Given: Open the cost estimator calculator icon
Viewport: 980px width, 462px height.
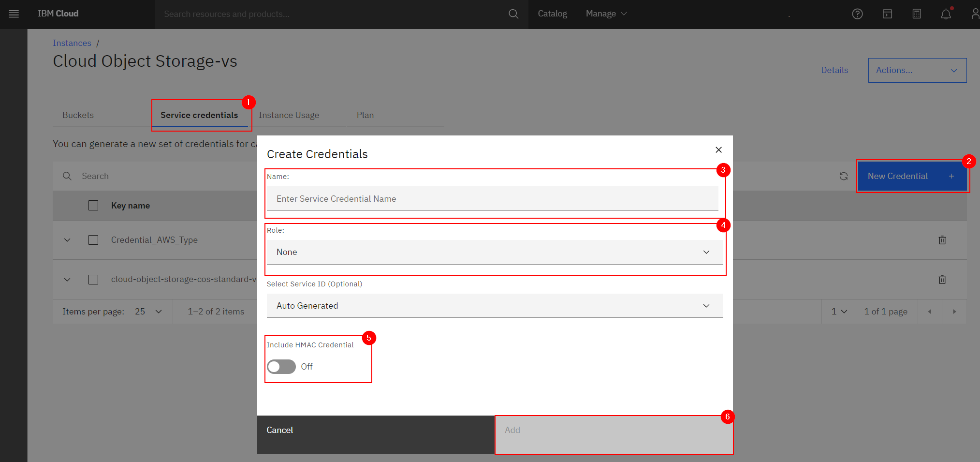Looking at the screenshot, I should pos(917,14).
